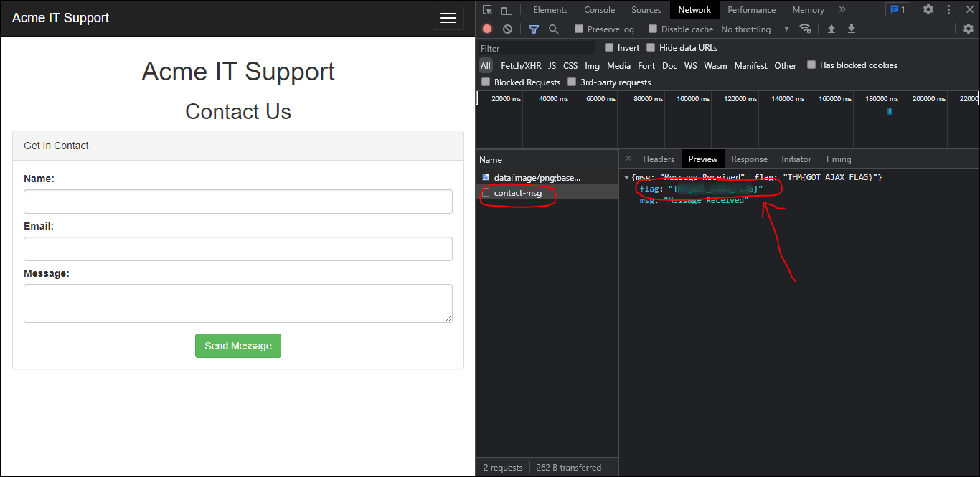Viewport: 980px width, 477px height.
Task: Open the Headers tab of request
Action: click(659, 159)
